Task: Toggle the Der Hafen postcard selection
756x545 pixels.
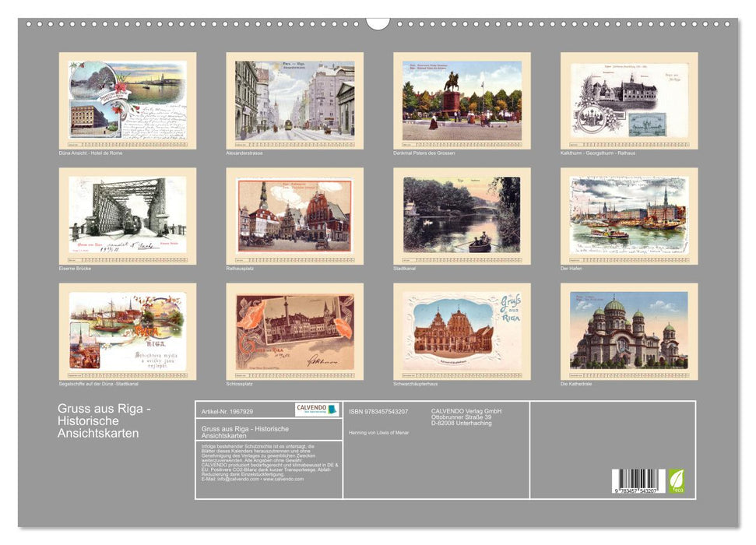Action: pyautogui.click(x=623, y=218)
